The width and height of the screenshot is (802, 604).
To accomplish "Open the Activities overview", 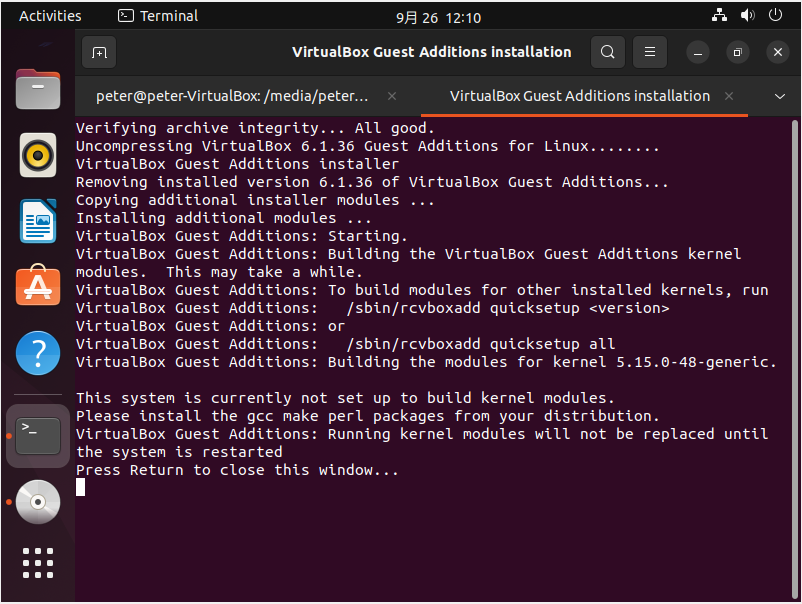I will [x=50, y=16].
